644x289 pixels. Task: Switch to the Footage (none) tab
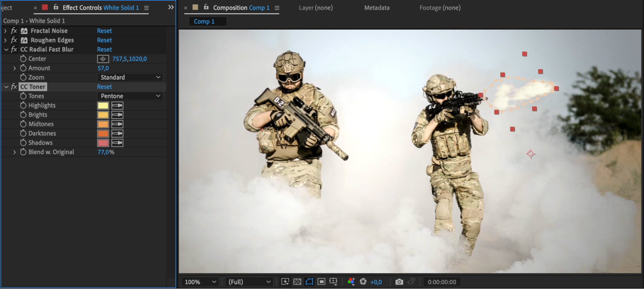pos(440,8)
